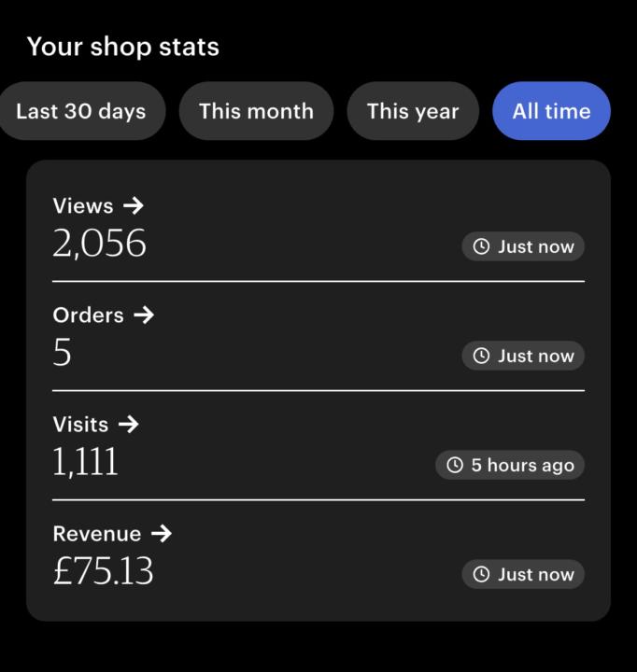Click the clock icon beside 5 hours ago
This screenshot has height=672, width=637.
pyautogui.click(x=455, y=465)
